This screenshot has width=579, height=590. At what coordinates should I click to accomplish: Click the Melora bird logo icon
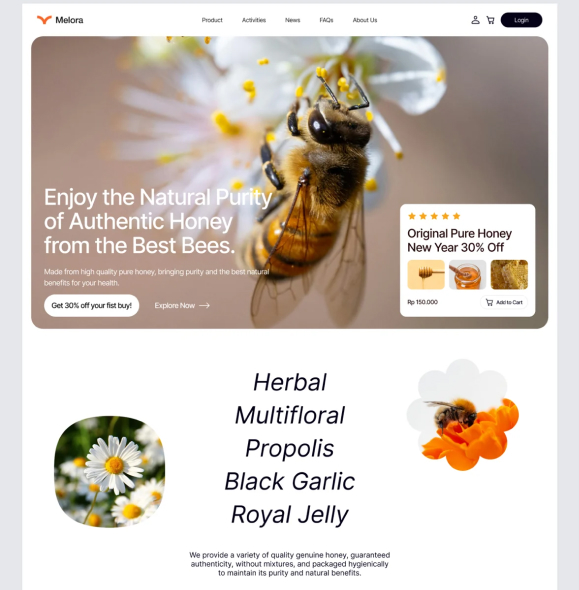click(x=44, y=20)
